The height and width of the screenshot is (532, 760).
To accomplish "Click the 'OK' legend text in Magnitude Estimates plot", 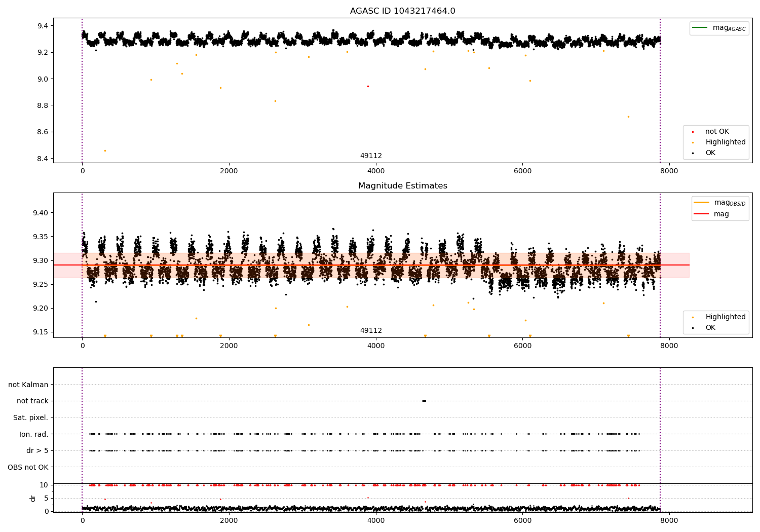I will click(710, 328).
